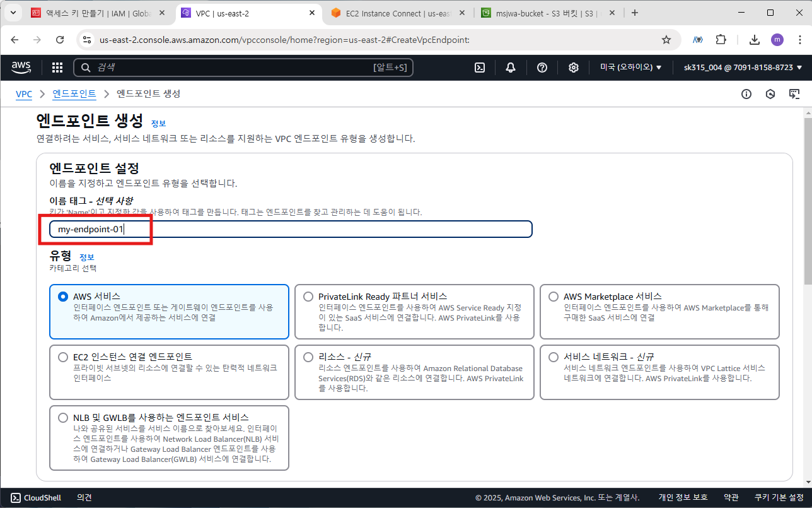Open the notifications bell
The width and height of the screenshot is (812, 508).
(511, 68)
